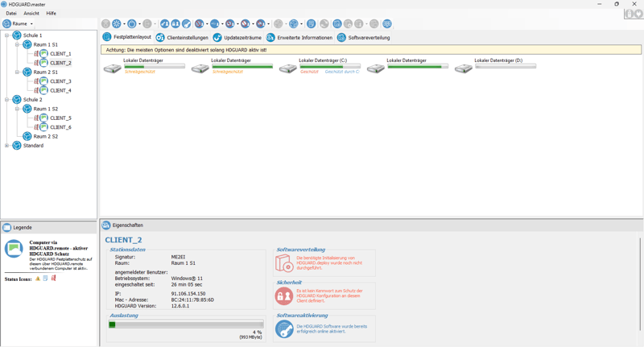Click the Eigenschaften panel header icon
Viewport: 644px width, 347px height.
(x=106, y=225)
